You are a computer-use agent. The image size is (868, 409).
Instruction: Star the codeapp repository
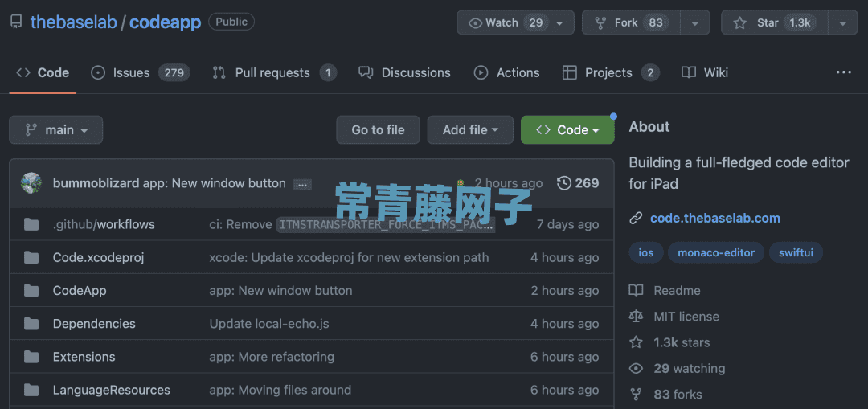tap(775, 22)
